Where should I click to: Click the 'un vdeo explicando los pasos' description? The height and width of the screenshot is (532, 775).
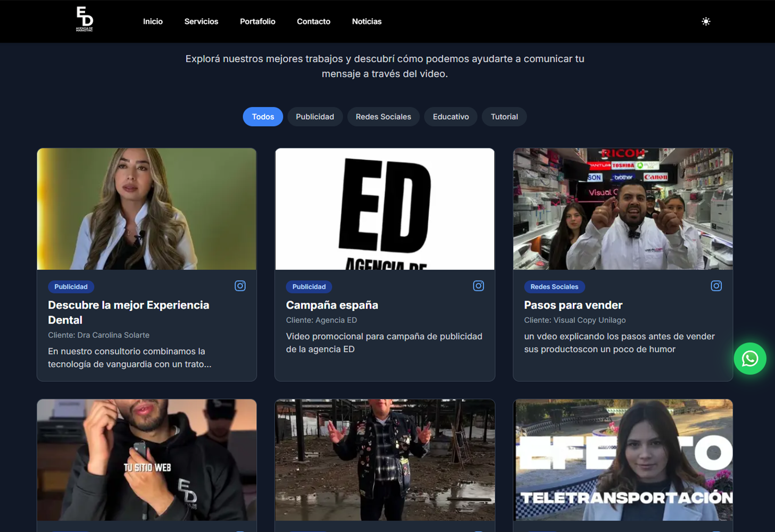click(x=619, y=343)
